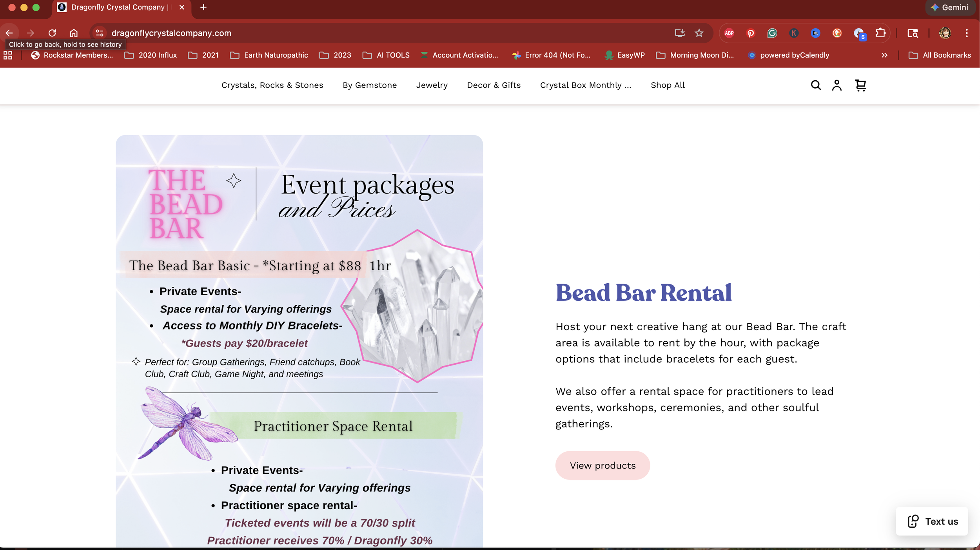
Task: Select the Jewelry navigation menu item
Action: [432, 85]
